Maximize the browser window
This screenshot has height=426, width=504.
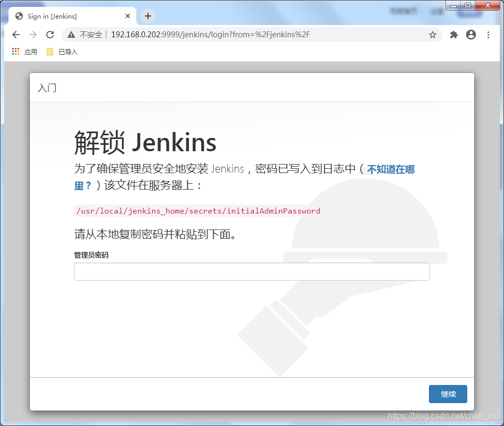(x=468, y=5)
